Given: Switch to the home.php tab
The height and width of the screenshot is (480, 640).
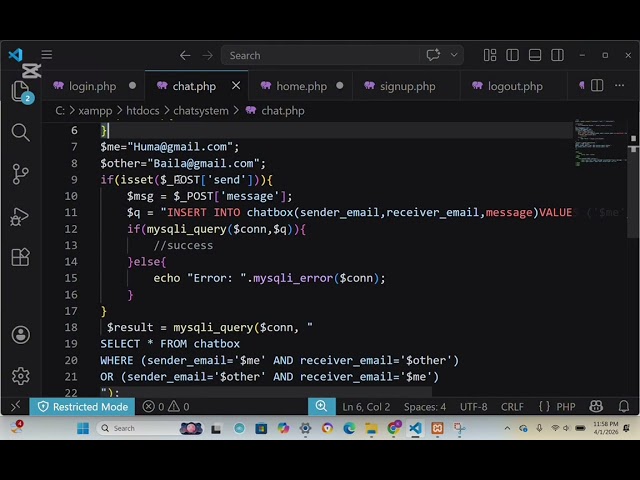Looking at the screenshot, I should [x=301, y=86].
